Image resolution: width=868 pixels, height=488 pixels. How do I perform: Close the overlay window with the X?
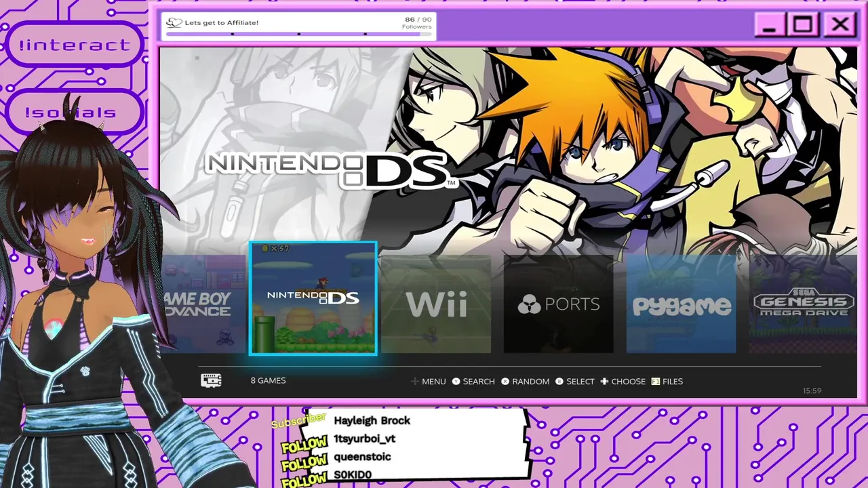[840, 26]
